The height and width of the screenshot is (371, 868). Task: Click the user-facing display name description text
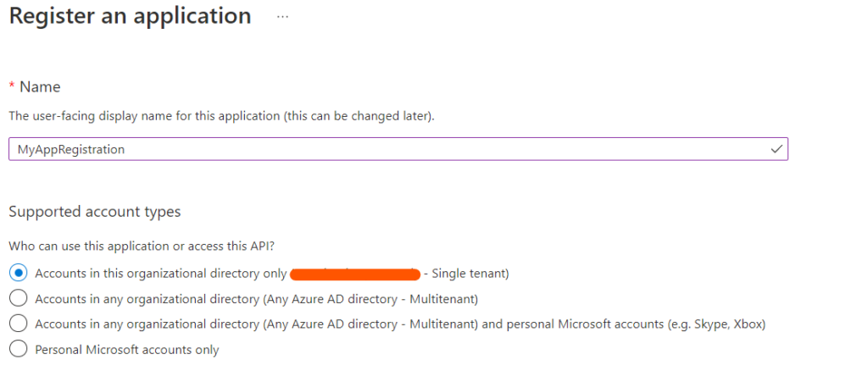point(221,117)
